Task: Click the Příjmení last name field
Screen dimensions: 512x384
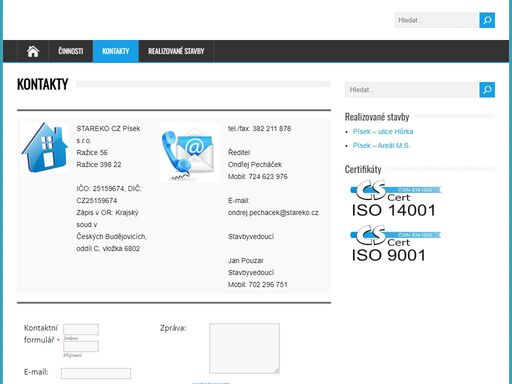Action: [x=81, y=346]
